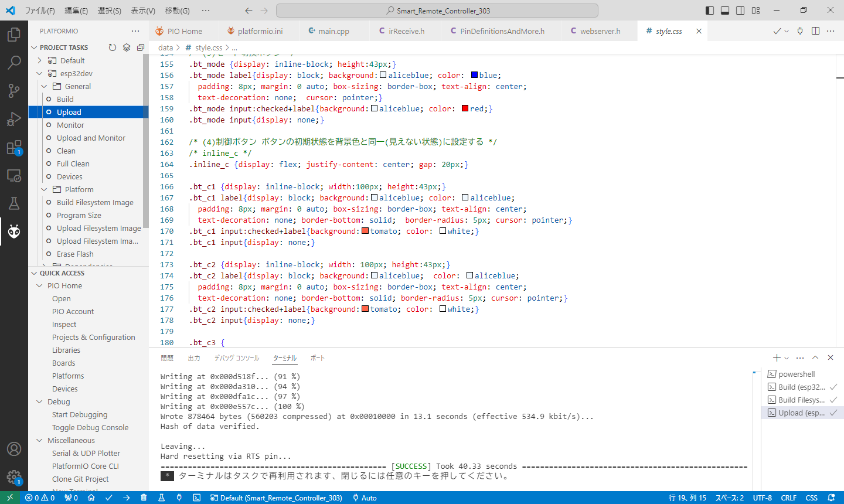Open the Extensions view in the activity bar
The image size is (844, 504).
coord(14,147)
